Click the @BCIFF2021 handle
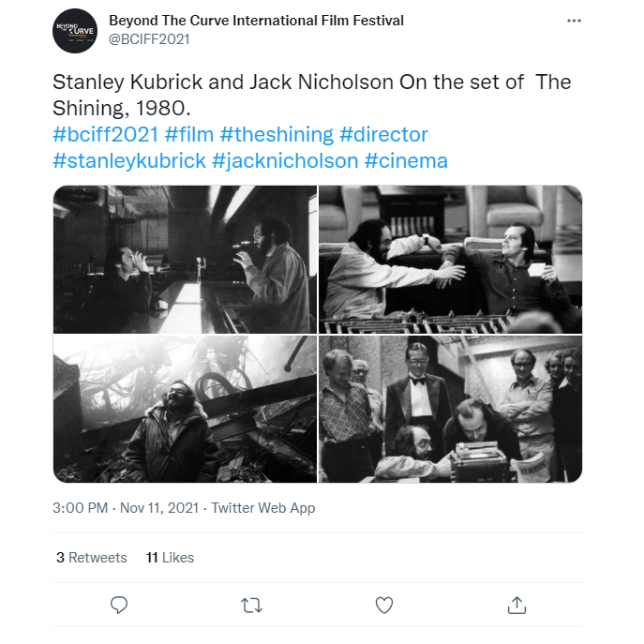The image size is (644, 644). coord(151,39)
